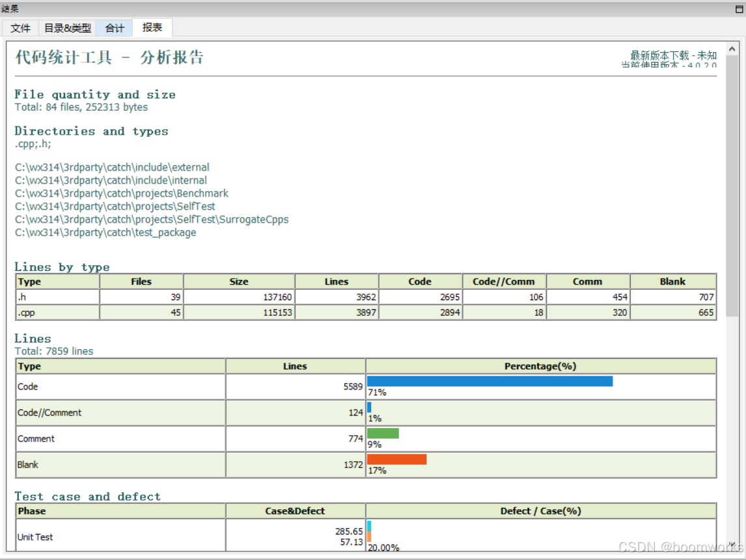Click path ending in test_package
The width and height of the screenshot is (746, 560).
tap(105, 232)
